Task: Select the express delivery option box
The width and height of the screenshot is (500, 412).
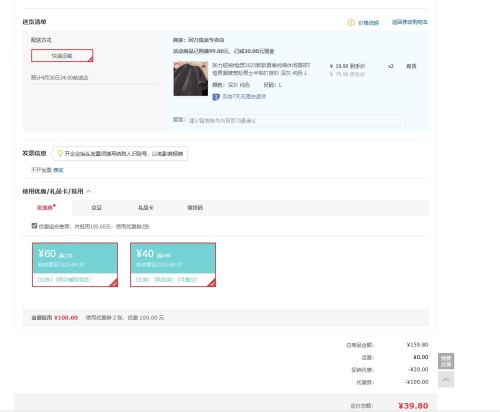Action: click(62, 56)
